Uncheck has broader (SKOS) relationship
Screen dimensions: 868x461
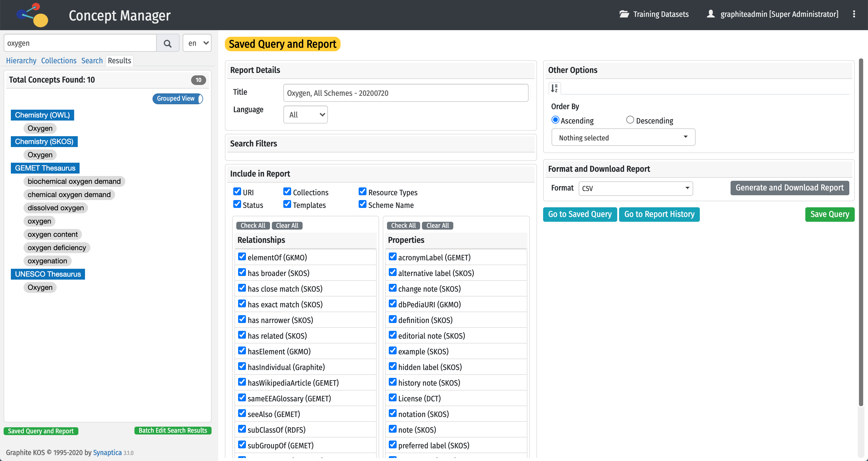[242, 272]
